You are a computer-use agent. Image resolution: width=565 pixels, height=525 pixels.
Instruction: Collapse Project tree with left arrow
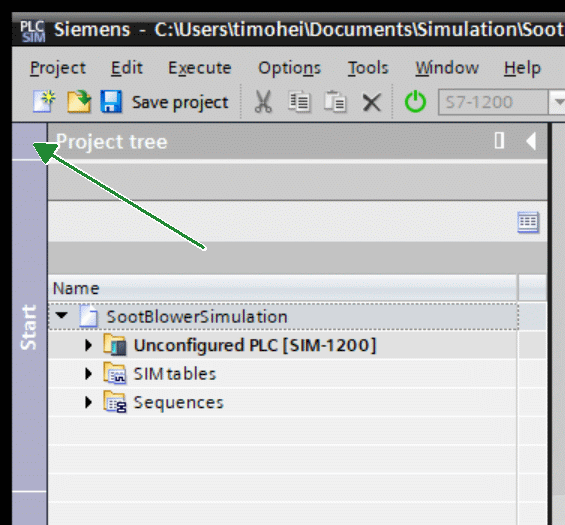pos(531,141)
